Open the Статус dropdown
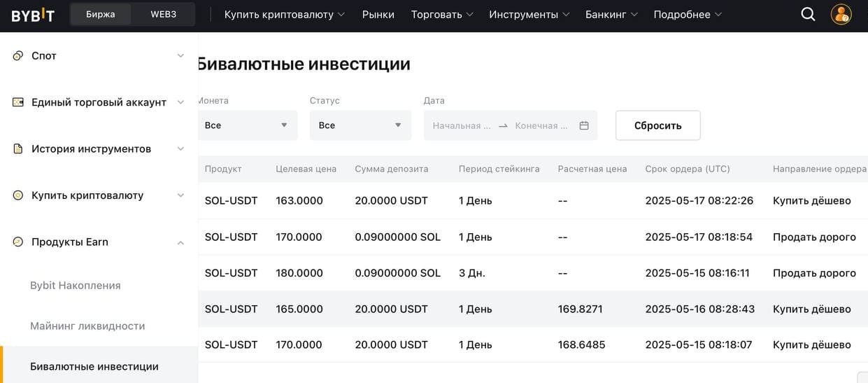 360,125
